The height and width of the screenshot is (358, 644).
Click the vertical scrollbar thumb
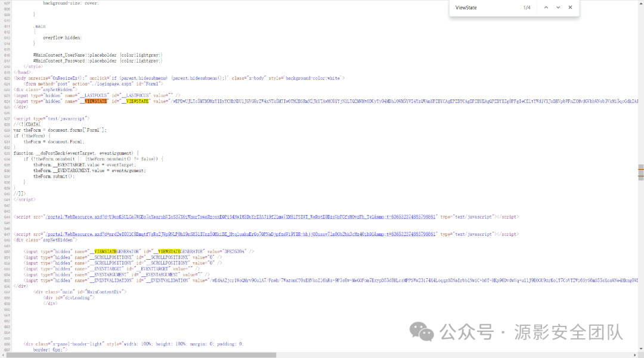tap(640, 172)
